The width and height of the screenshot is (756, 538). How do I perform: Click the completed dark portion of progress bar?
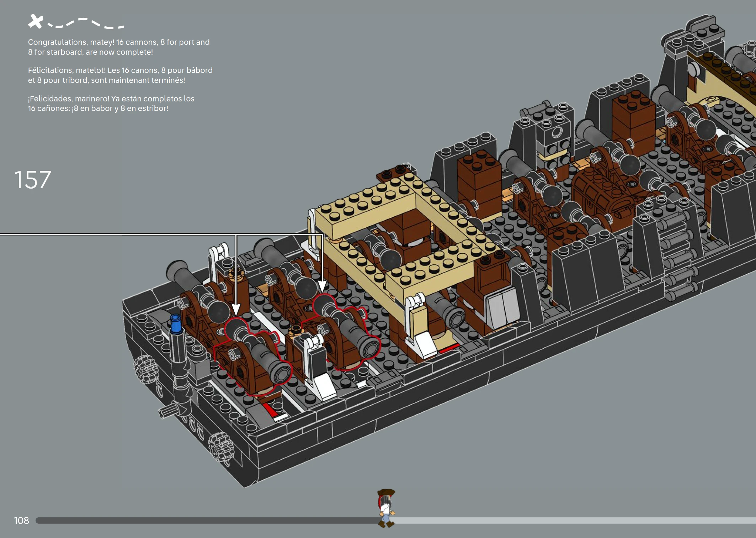tap(206, 521)
